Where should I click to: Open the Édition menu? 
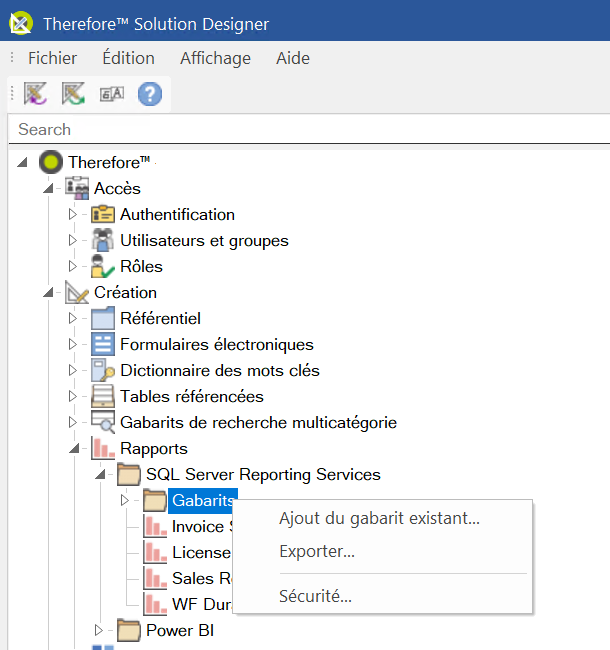(x=128, y=58)
